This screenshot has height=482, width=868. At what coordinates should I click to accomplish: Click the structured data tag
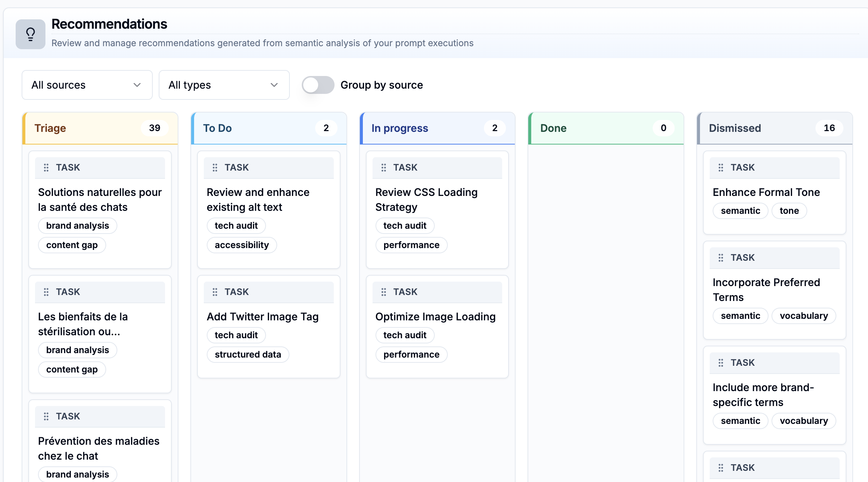(x=248, y=355)
